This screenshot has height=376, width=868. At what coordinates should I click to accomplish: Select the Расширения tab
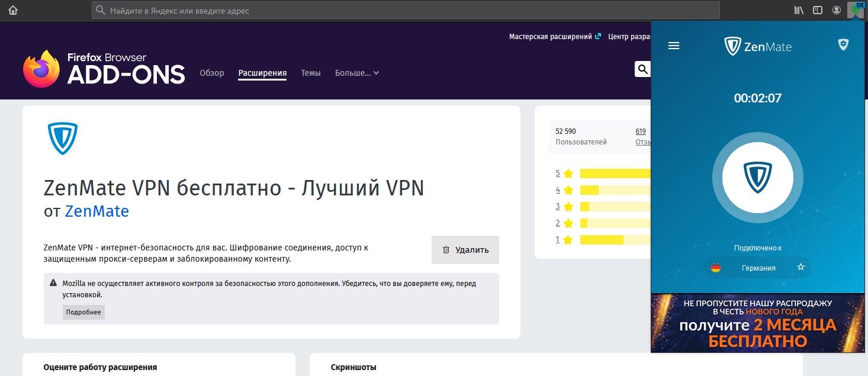(262, 73)
